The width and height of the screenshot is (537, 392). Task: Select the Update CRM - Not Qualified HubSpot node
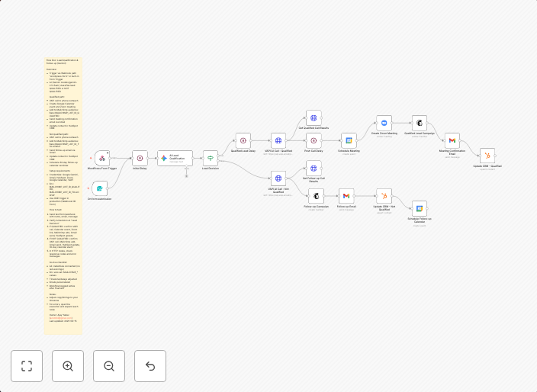384,196
